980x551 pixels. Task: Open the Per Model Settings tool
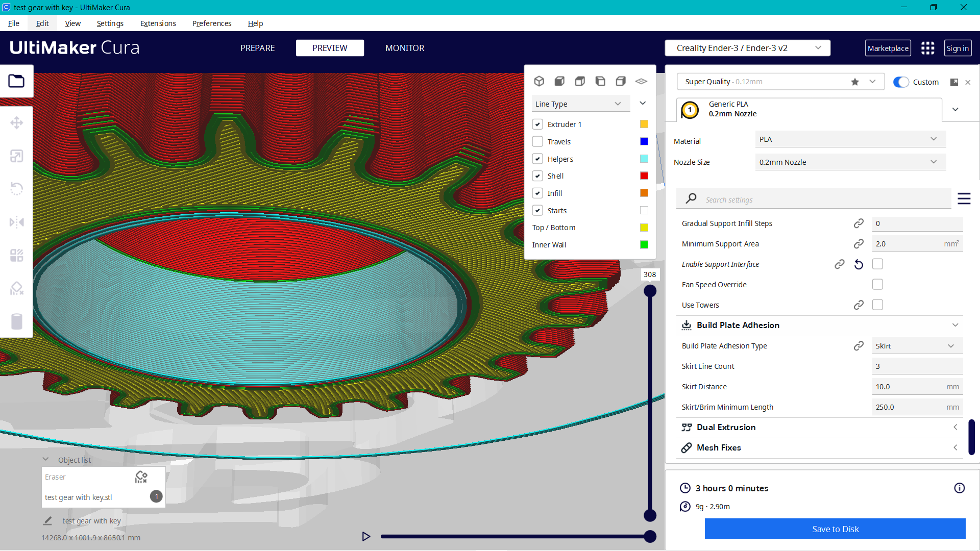[17, 255]
